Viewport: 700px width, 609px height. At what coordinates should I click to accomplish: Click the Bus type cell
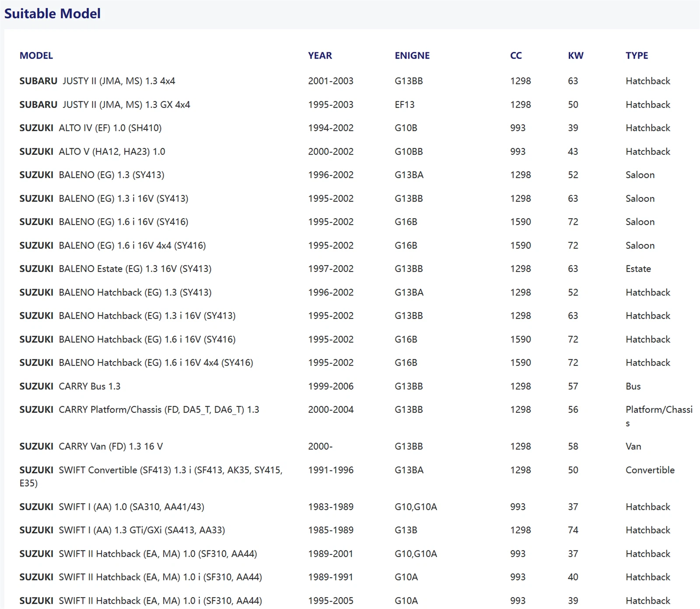pyautogui.click(x=633, y=386)
